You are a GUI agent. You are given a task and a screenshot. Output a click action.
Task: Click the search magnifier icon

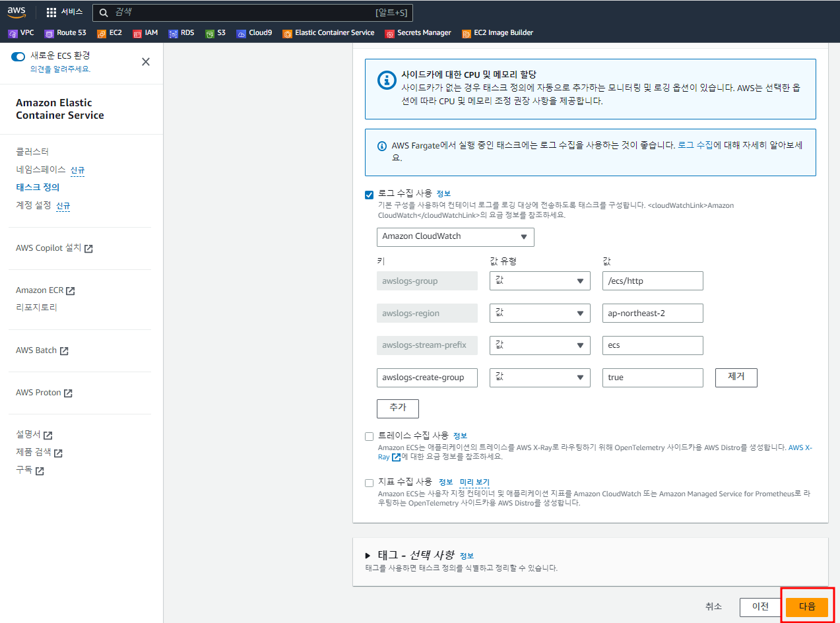point(104,12)
